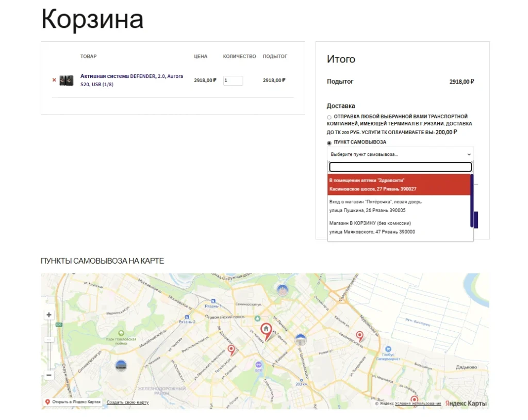Viewport: 528px width, 420px height.
Task: Open the DEFENDER Aurora S20 product thumbnail
Action: coord(67,80)
